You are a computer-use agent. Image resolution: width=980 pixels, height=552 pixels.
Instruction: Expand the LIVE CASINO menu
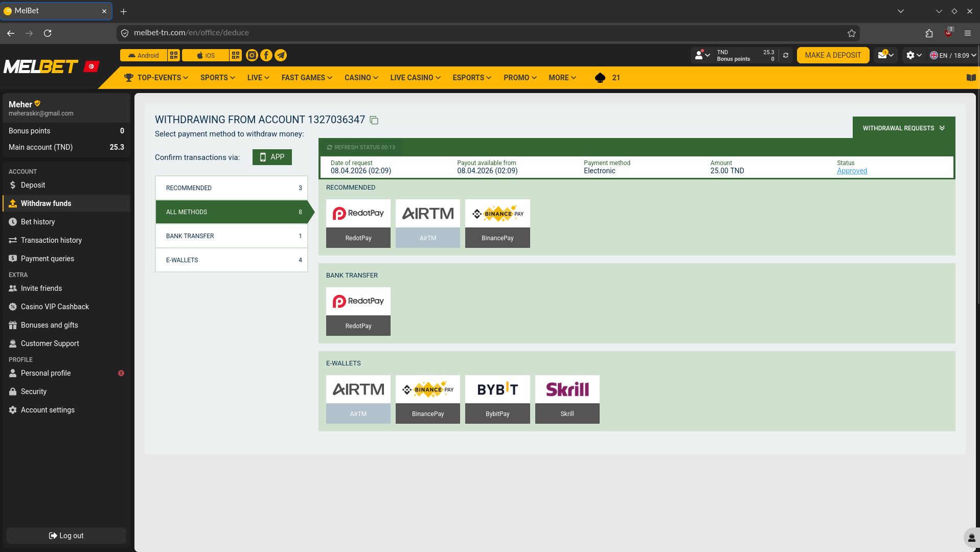[416, 78]
